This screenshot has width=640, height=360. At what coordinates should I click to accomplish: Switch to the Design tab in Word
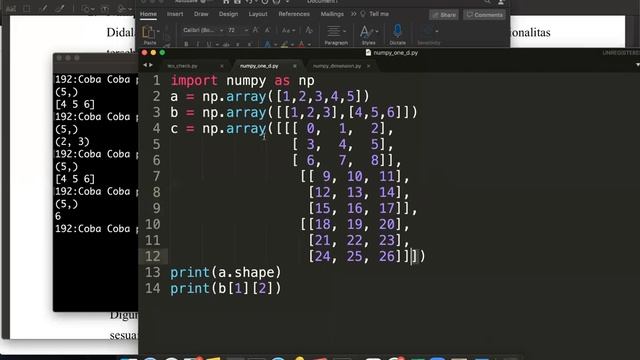coord(228,14)
